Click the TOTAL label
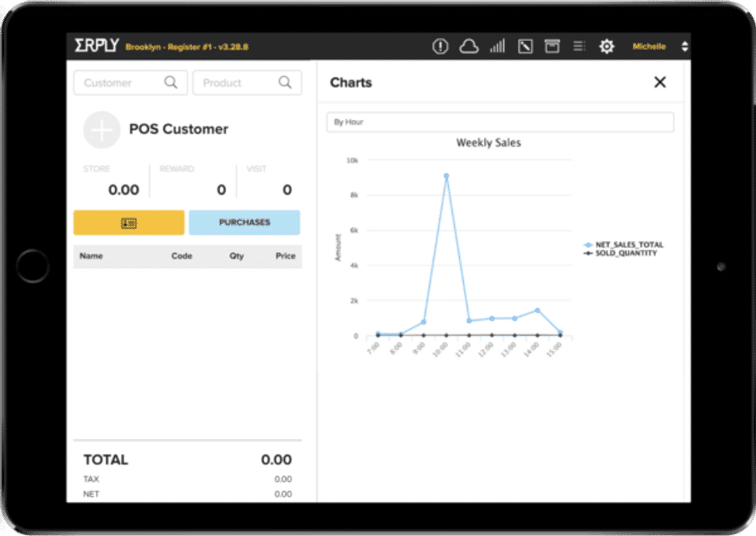 coord(106,460)
